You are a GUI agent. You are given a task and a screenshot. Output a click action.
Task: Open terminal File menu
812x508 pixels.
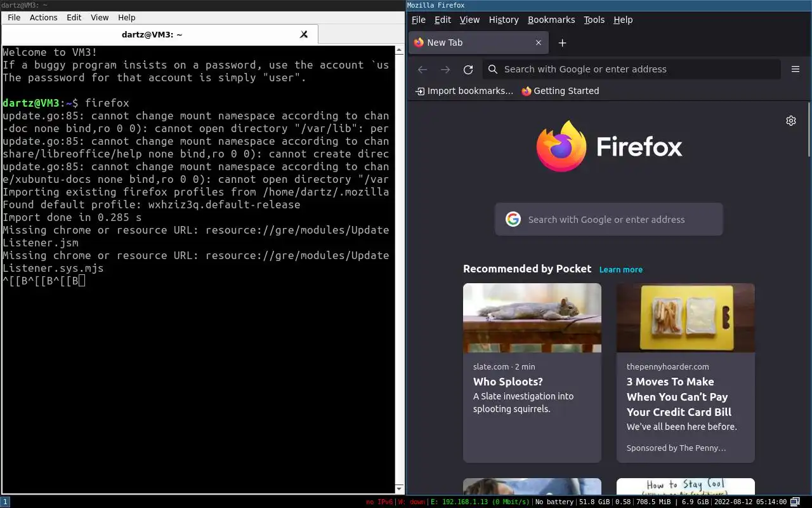pyautogui.click(x=14, y=17)
